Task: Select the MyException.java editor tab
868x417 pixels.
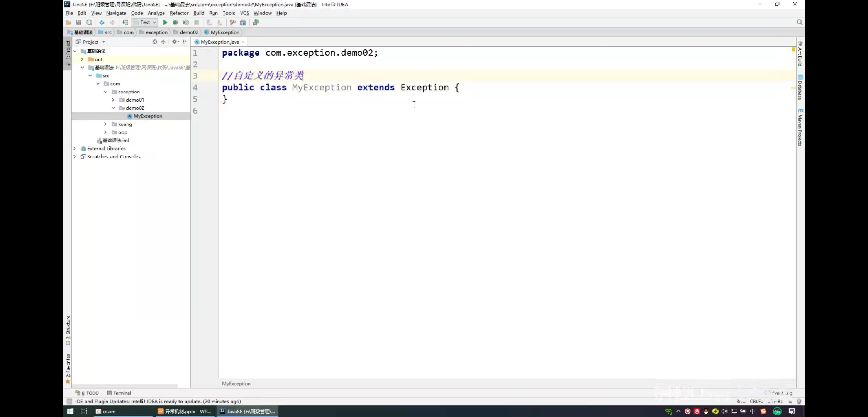Action: pyautogui.click(x=219, y=42)
